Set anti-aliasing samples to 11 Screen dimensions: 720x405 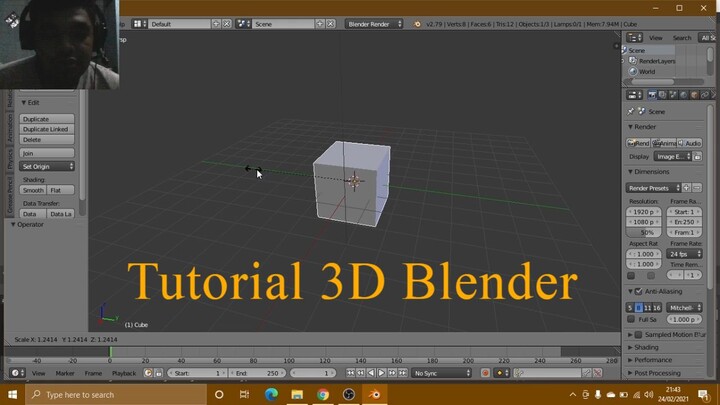point(647,308)
